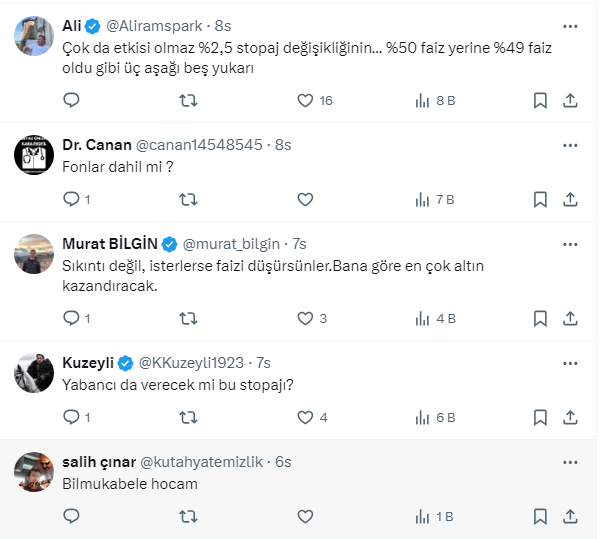Open more options on Ali's tweet
Screen dimensions: 611x539
[570, 25]
